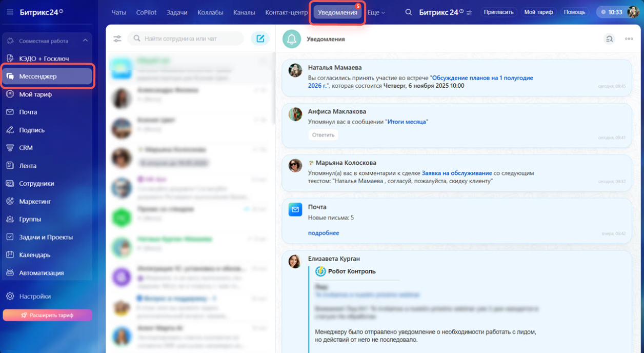Click the new chat compose icon
The image size is (644, 353).
[260, 38]
